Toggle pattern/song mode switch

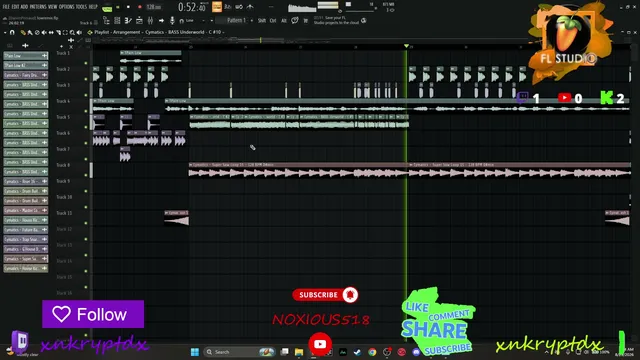click(x=107, y=8)
